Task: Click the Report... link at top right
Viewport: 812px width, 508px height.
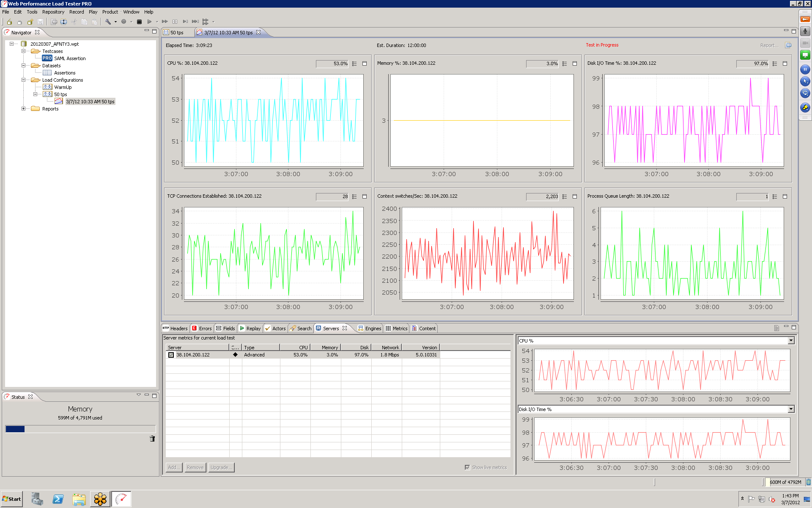Action: pyautogui.click(x=769, y=45)
